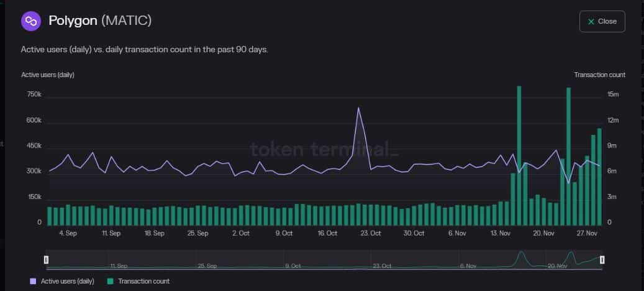Toggle Transaction count legend series
Screen dimensions: 644x291
coord(138,281)
